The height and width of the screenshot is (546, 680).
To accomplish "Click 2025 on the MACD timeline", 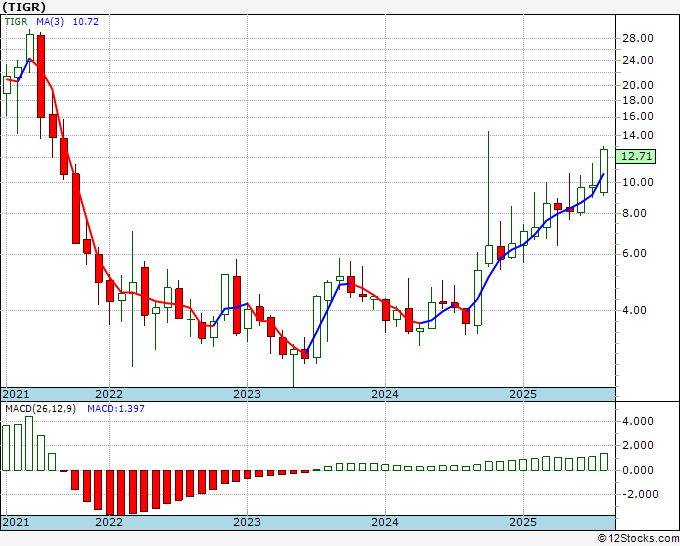I will click(523, 522).
